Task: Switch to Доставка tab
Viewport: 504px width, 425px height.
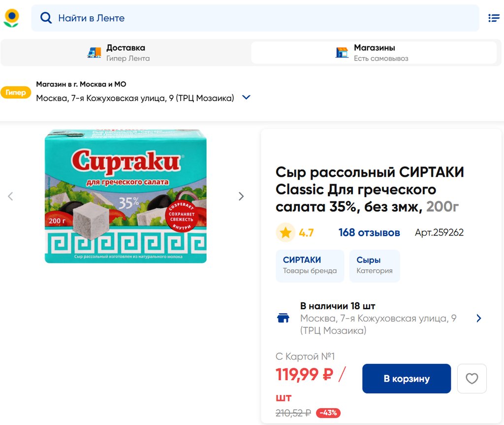Action: 126,53
